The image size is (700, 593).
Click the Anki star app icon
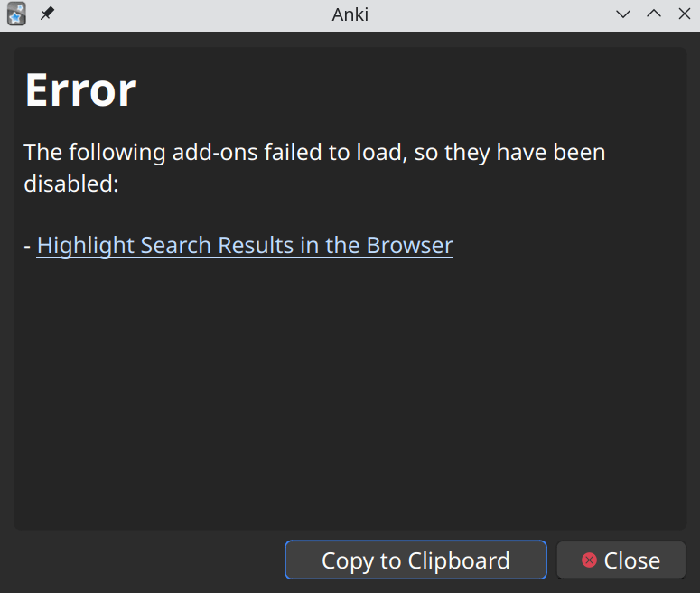pos(16,14)
